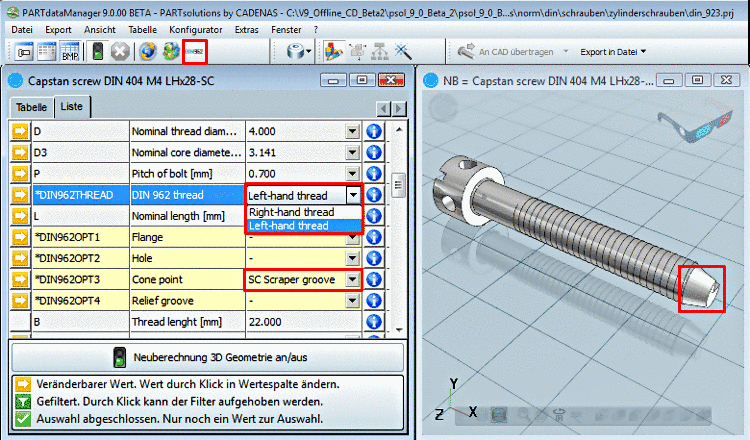Click info icon for Nominal core diameter
This screenshot has height=440, width=750.
374,152
